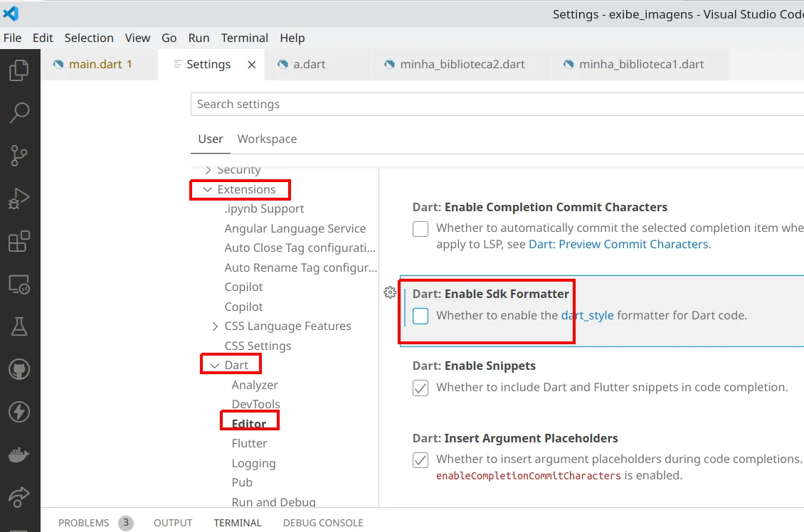Open the Go menu
The image size is (804, 532).
pos(169,38)
